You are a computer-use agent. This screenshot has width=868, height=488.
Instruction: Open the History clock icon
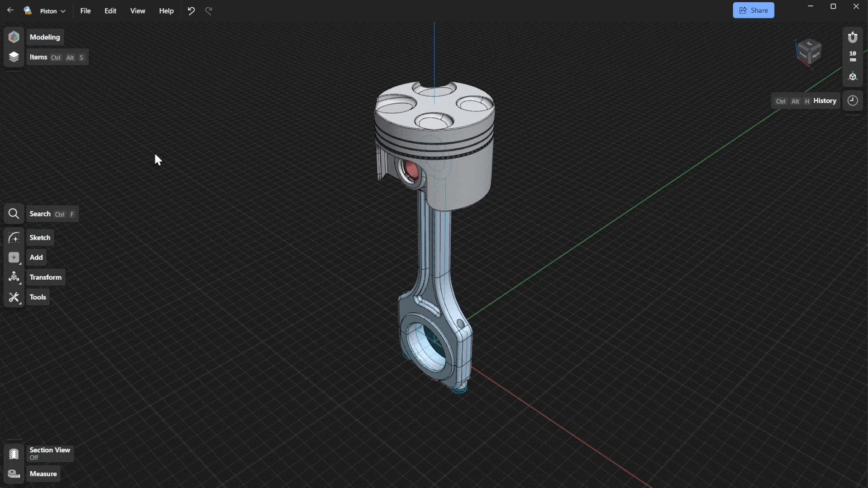[x=853, y=101]
